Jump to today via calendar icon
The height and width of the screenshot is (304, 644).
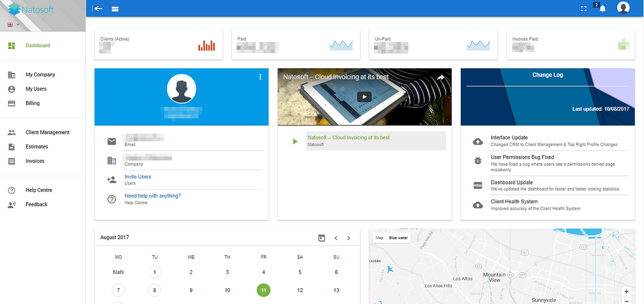(321, 238)
